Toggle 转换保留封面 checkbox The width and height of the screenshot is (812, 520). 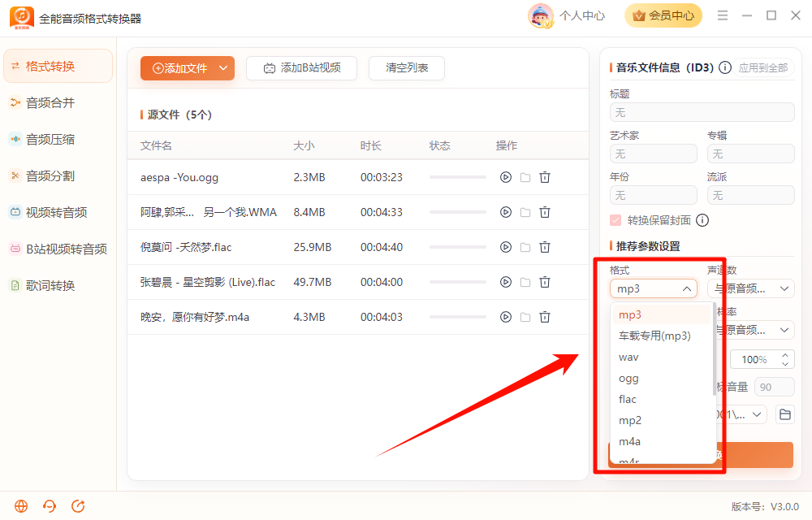pos(615,221)
